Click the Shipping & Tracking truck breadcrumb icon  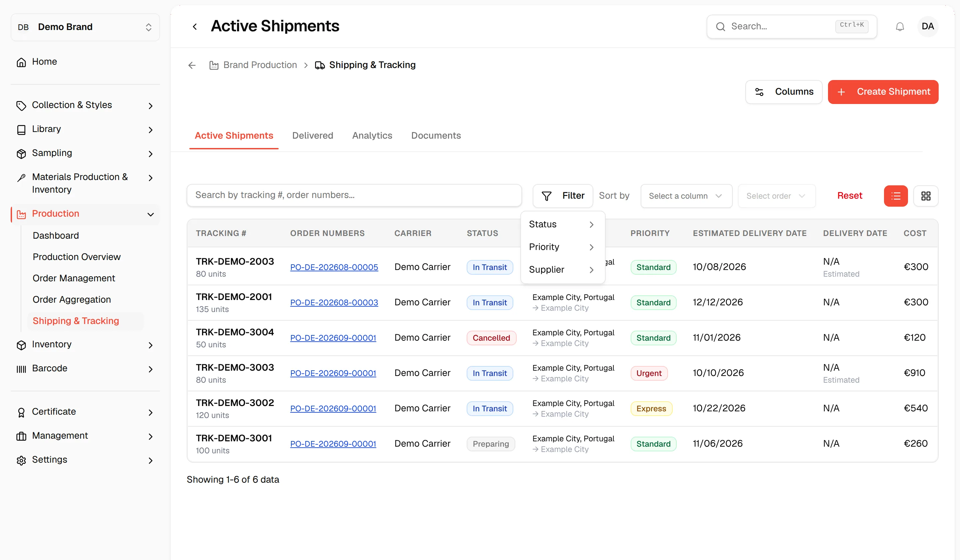[320, 66]
